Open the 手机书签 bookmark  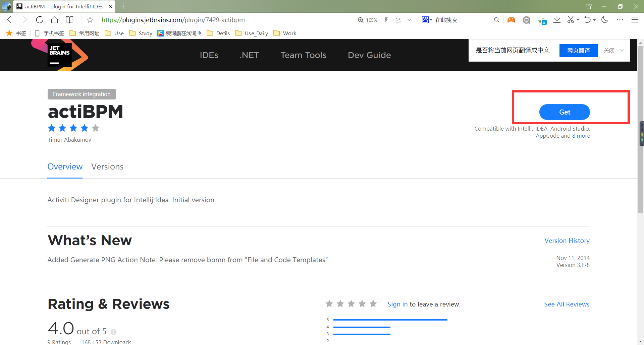[50, 33]
